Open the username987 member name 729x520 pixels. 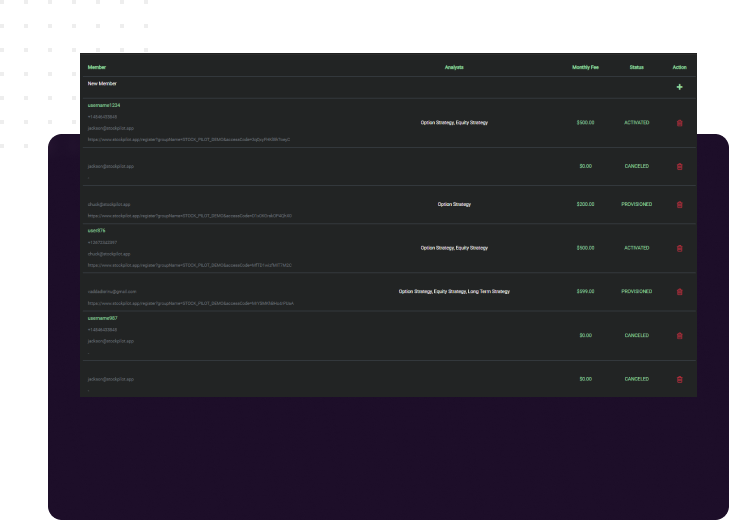pos(102,318)
